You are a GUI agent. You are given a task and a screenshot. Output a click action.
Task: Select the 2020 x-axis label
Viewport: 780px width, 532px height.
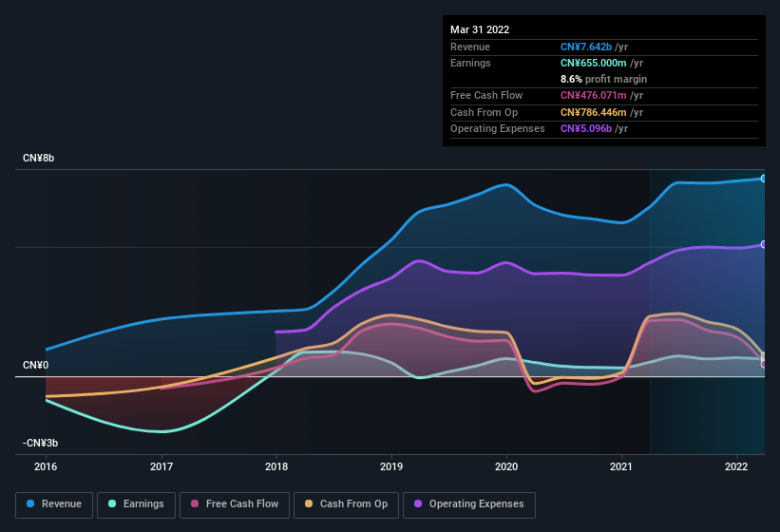(x=506, y=466)
